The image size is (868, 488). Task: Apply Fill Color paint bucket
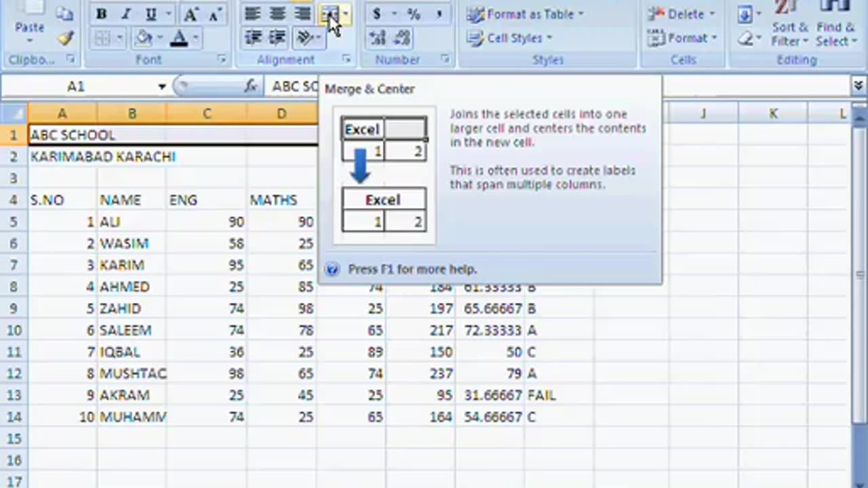[143, 38]
